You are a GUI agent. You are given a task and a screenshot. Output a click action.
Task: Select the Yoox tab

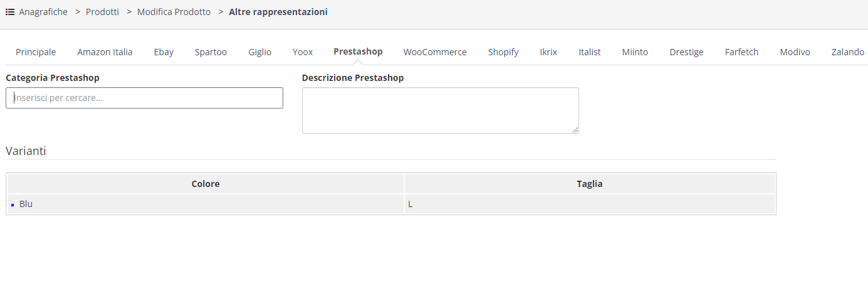tap(303, 52)
